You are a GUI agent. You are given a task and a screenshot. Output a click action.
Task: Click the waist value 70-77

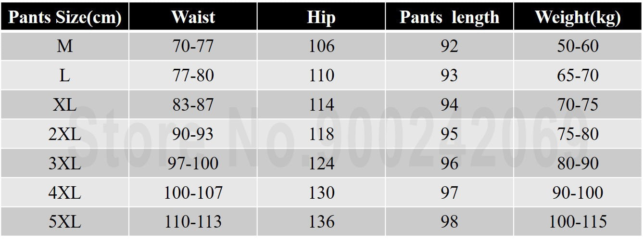[x=193, y=46]
